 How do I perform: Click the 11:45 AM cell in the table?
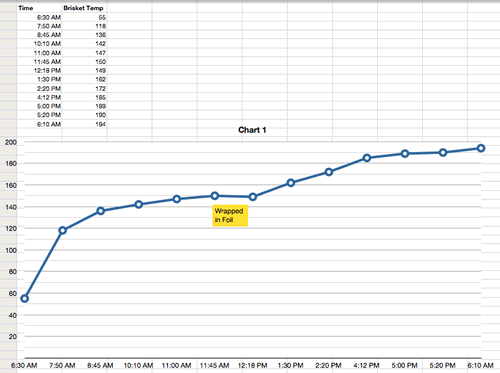39,62
